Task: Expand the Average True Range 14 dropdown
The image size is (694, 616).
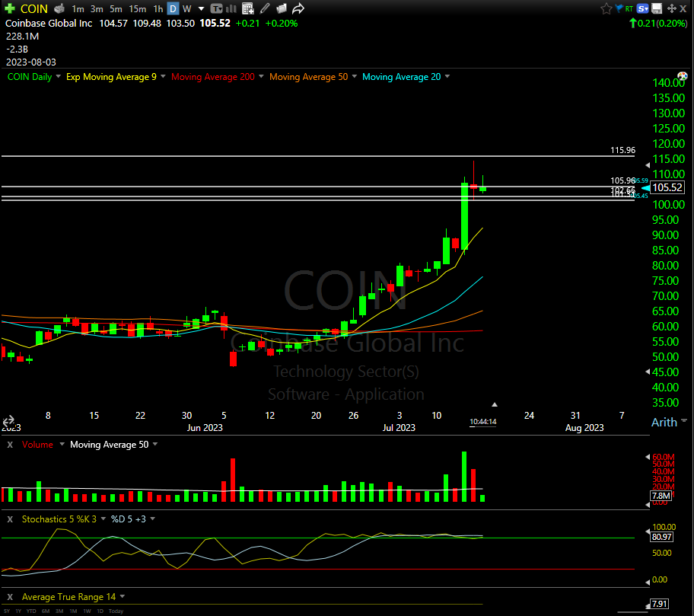Action: coord(123,596)
